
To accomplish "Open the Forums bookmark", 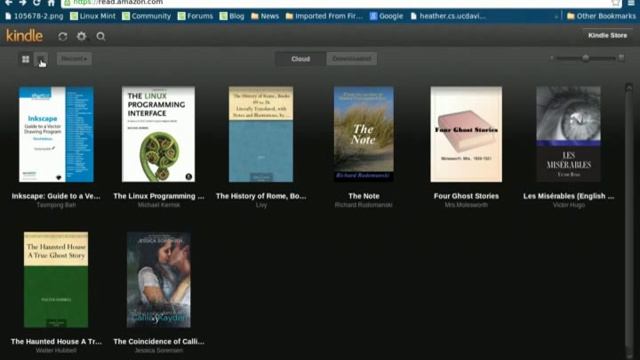I will click(x=196, y=16).
